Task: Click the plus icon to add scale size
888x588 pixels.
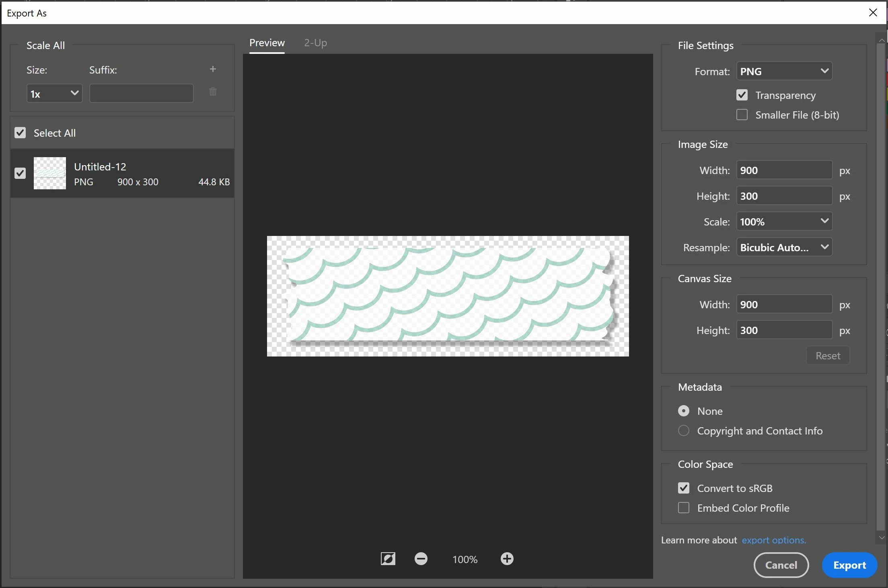Action: tap(213, 69)
